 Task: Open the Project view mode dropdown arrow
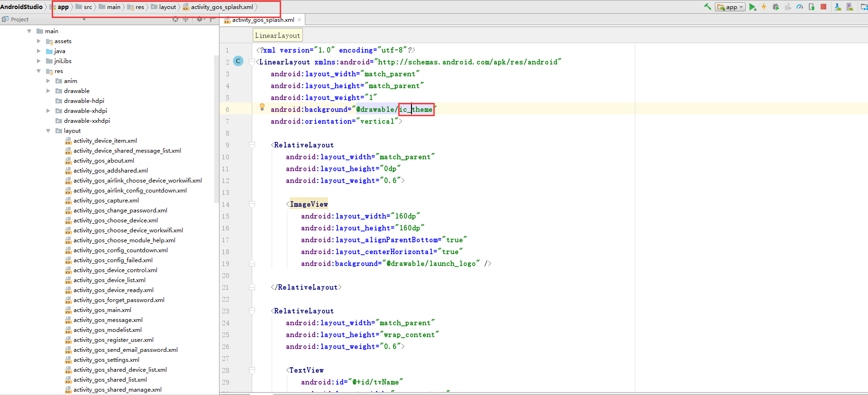84,19
